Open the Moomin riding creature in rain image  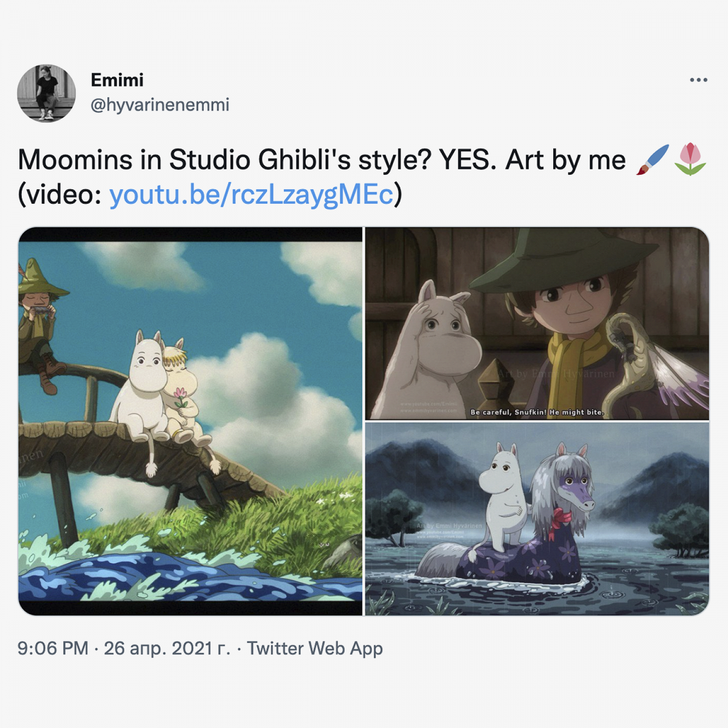click(x=537, y=519)
